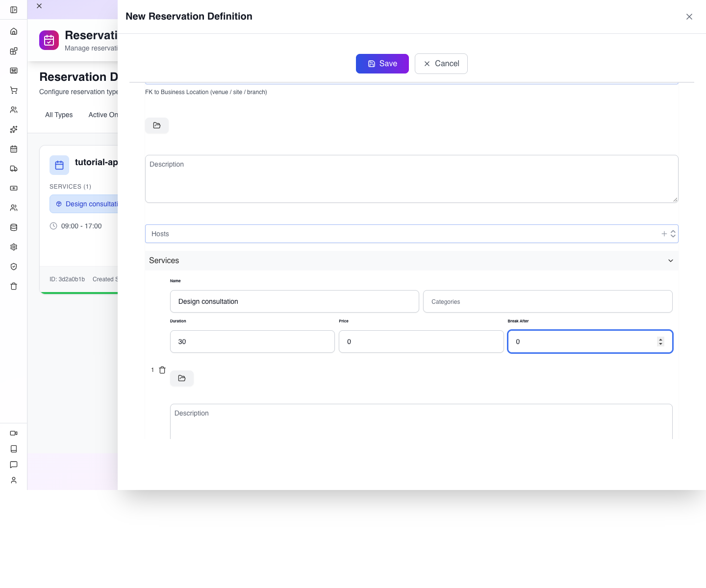Open the user profile icon at sidebar bottom
Image resolution: width=706 pixels, height=588 pixels.
pyautogui.click(x=14, y=480)
